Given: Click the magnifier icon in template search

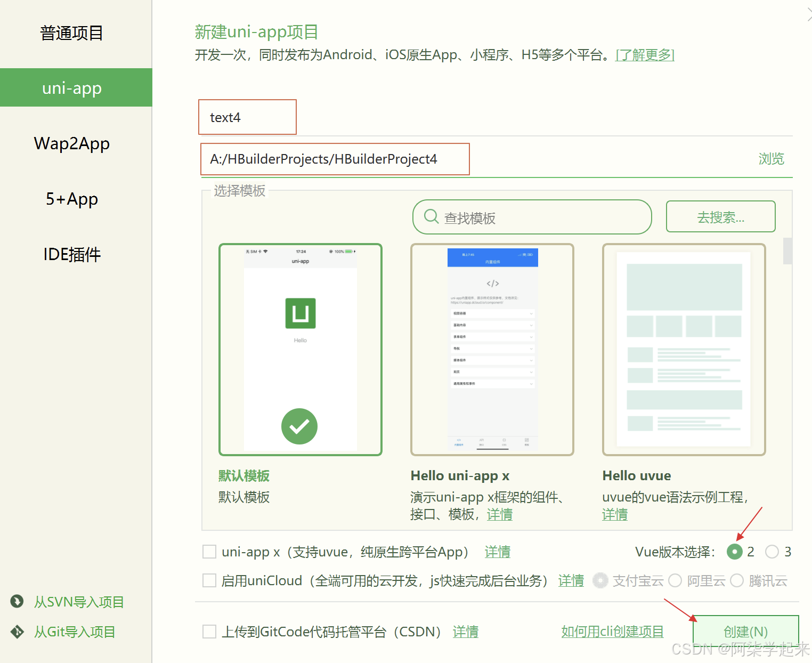Looking at the screenshot, I should click(431, 216).
